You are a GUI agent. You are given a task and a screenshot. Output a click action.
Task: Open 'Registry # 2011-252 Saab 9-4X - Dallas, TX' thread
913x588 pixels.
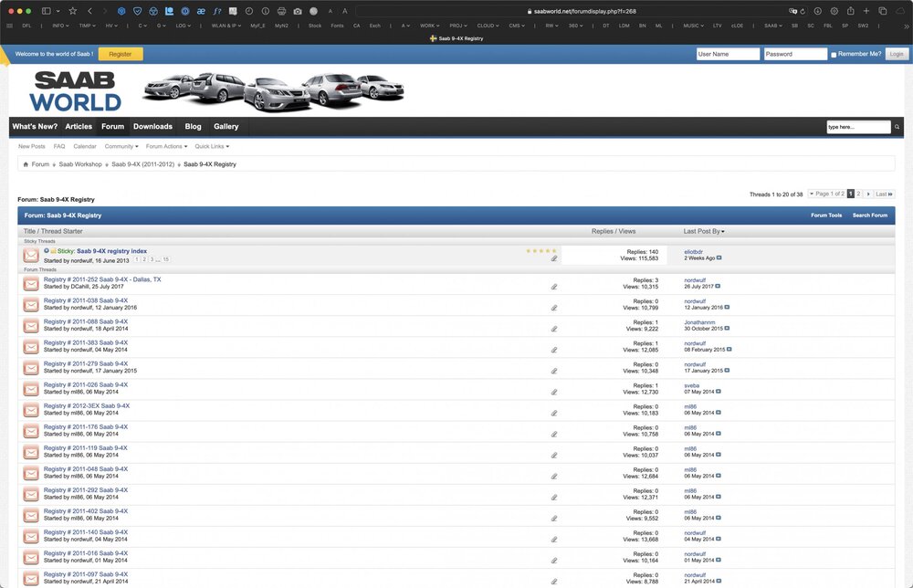pos(102,279)
